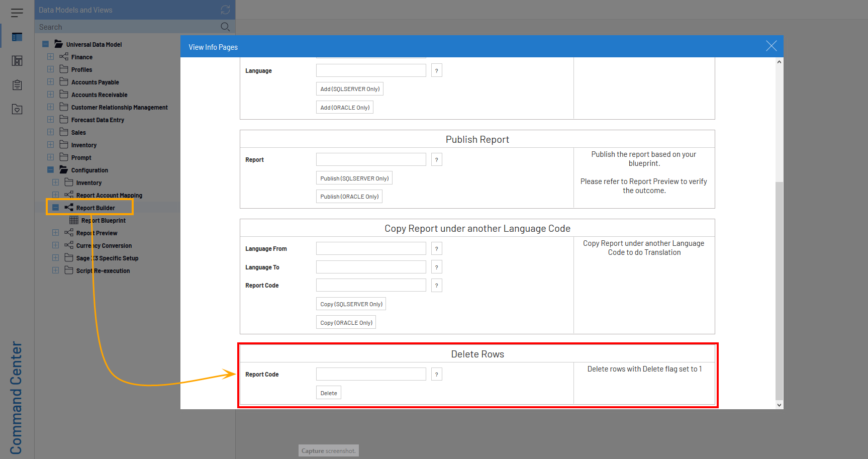868x459 pixels.
Task: Click the Delete button under Delete Rows
Action: (x=329, y=393)
